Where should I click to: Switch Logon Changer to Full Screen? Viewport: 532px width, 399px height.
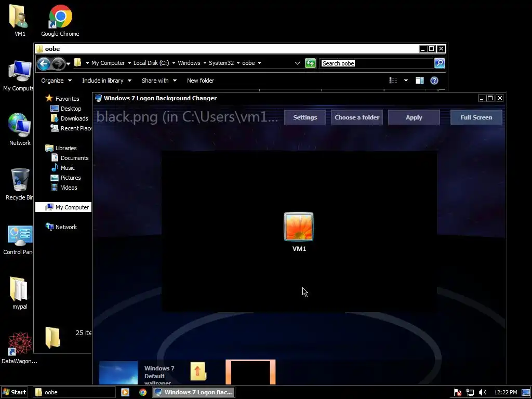[x=476, y=117]
